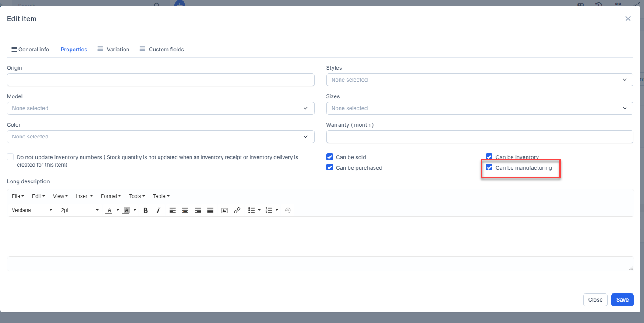This screenshot has height=323, width=644.
Task: Click the bullet list icon
Action: point(251,210)
